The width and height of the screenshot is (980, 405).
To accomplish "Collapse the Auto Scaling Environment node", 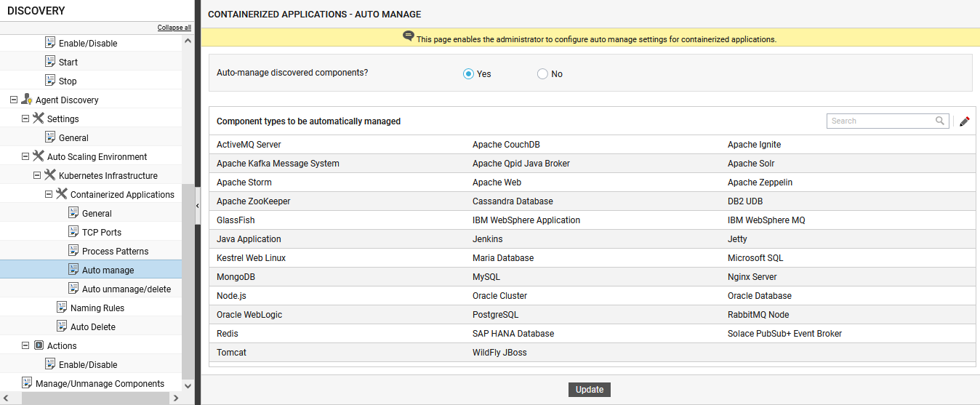I will [x=25, y=156].
